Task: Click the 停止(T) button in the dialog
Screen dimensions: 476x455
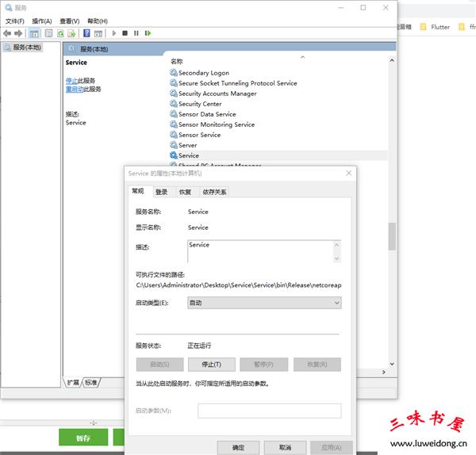Action: click(x=212, y=365)
